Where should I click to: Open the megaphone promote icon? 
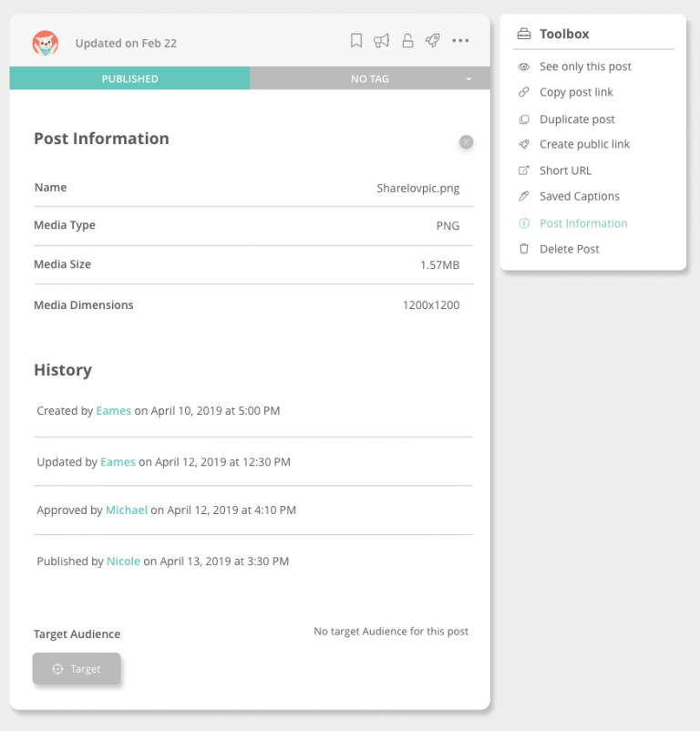tap(382, 40)
